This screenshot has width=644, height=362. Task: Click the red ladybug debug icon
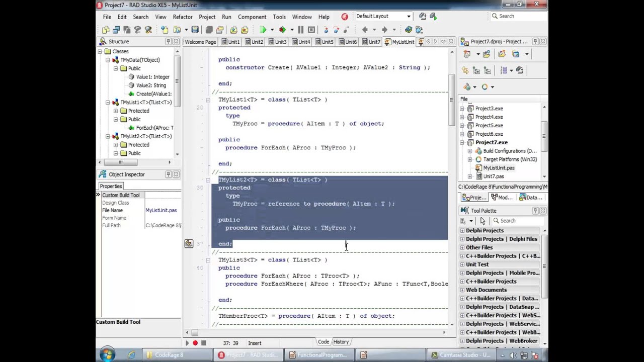[x=282, y=30]
